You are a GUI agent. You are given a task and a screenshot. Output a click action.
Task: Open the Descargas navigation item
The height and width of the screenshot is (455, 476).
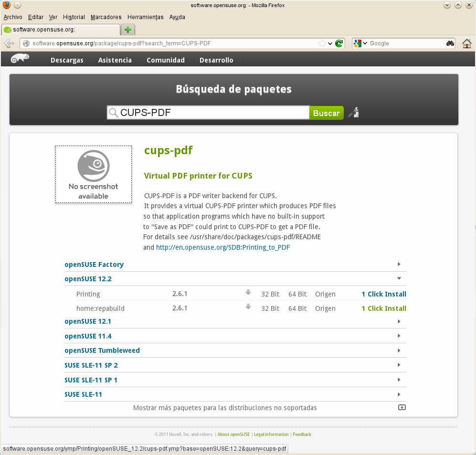pyautogui.click(x=67, y=60)
